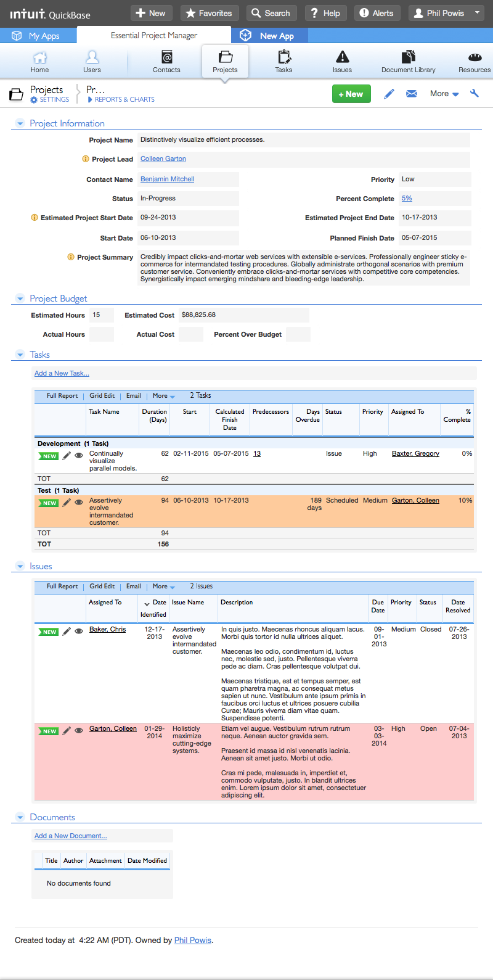
Task: Click the email envelope icon in page toolbar
Action: [x=412, y=94]
